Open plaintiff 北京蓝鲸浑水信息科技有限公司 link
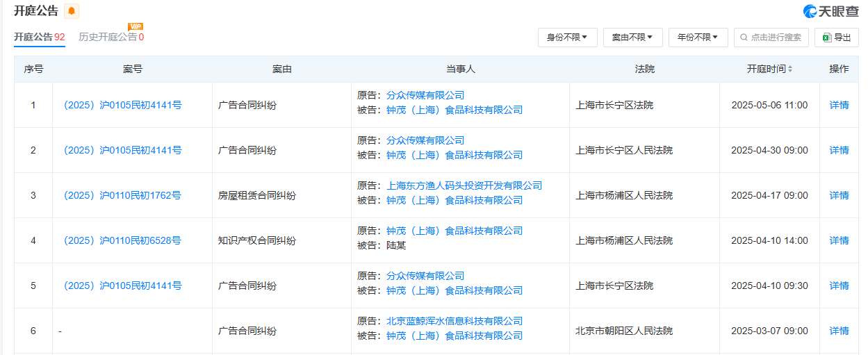Viewport: 868px width, 355px height. pyautogui.click(x=455, y=321)
